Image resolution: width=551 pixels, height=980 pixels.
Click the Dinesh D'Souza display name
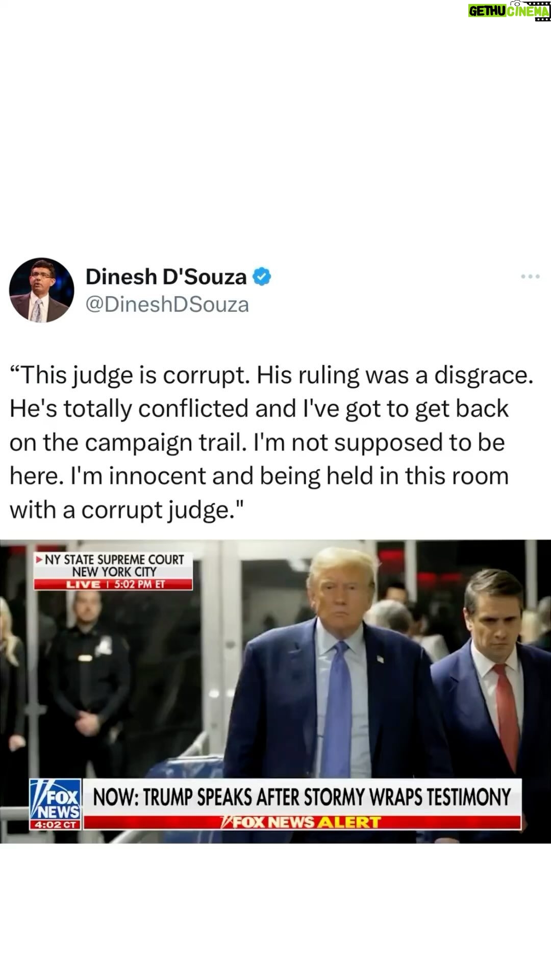(166, 277)
